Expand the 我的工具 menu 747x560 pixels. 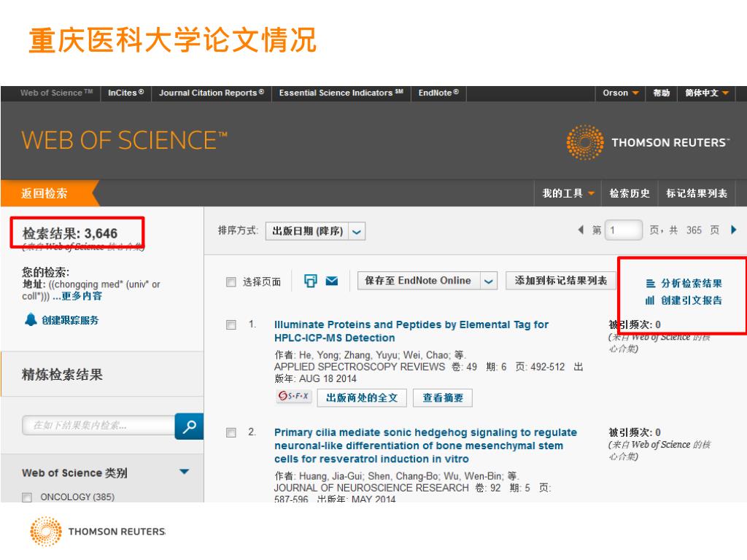click(x=568, y=193)
